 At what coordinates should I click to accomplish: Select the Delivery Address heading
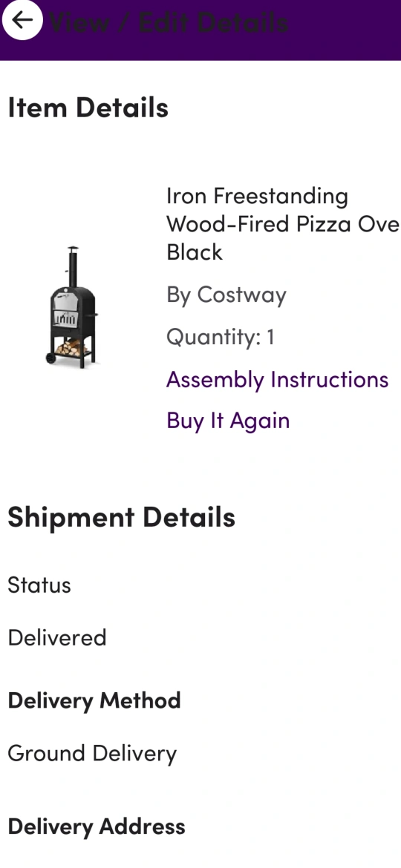[97, 826]
